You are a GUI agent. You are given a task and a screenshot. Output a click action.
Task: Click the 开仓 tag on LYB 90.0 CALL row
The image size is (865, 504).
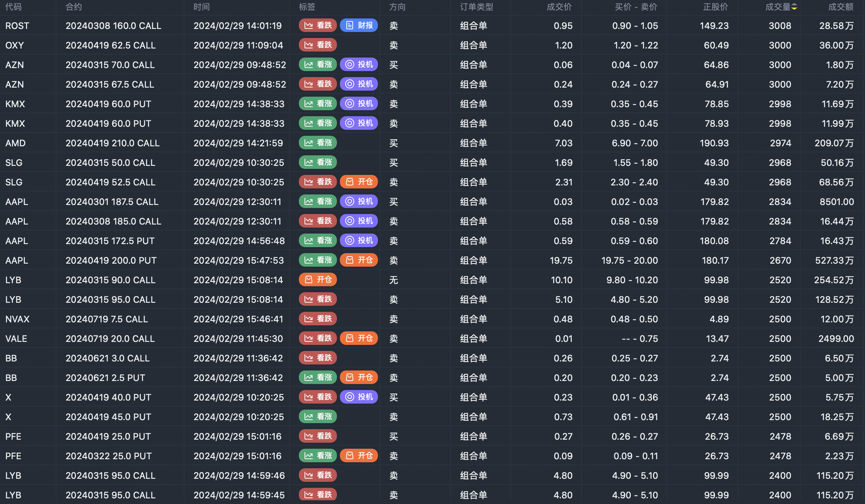318,280
